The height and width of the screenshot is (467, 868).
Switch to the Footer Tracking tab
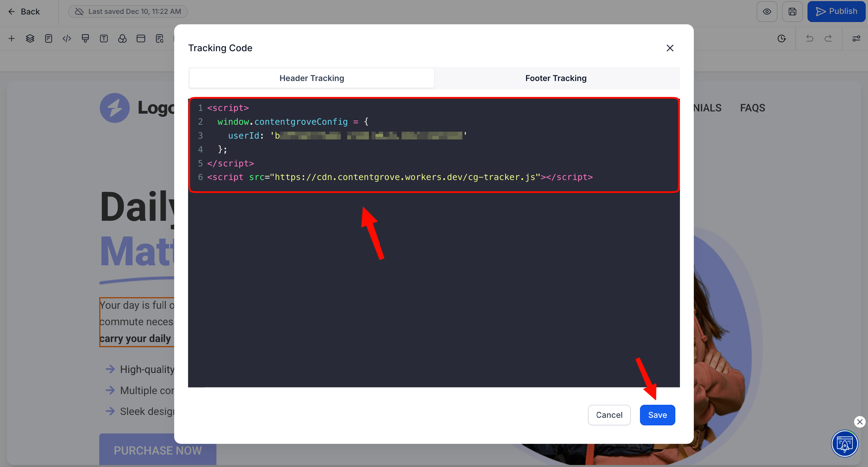556,78
